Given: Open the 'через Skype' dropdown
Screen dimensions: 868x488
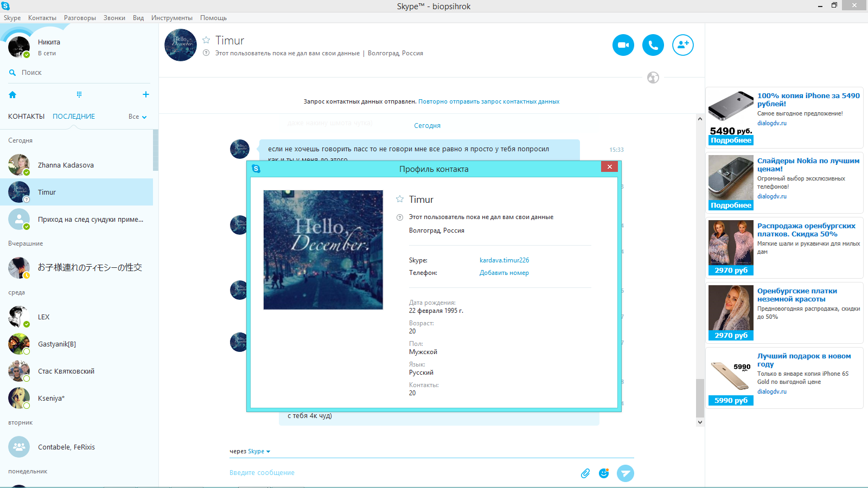Looking at the screenshot, I should (250, 451).
